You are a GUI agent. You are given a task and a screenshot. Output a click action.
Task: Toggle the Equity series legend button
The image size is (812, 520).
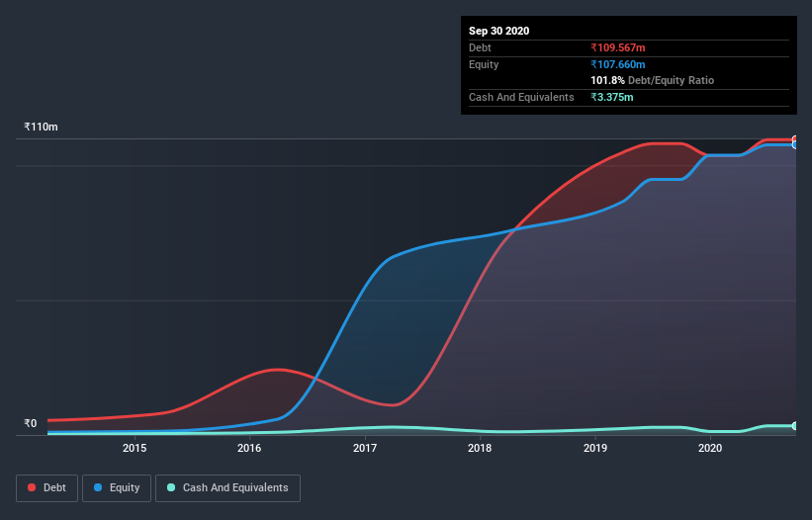tap(117, 488)
